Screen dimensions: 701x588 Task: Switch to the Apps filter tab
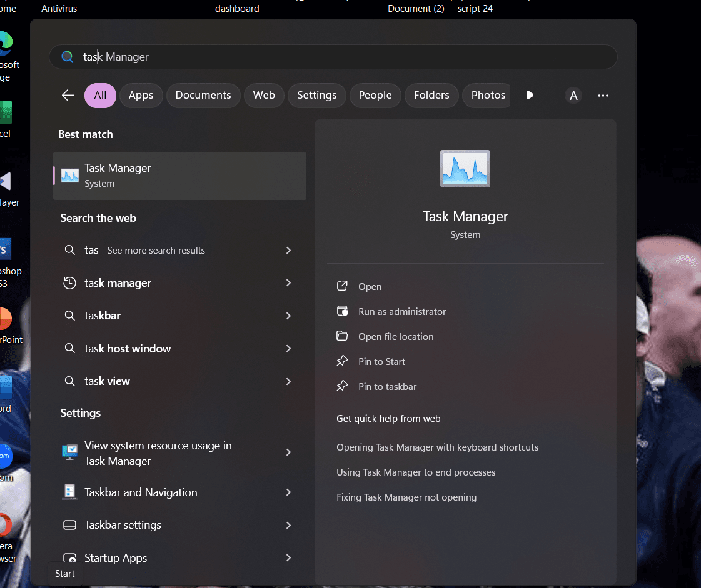141,96
